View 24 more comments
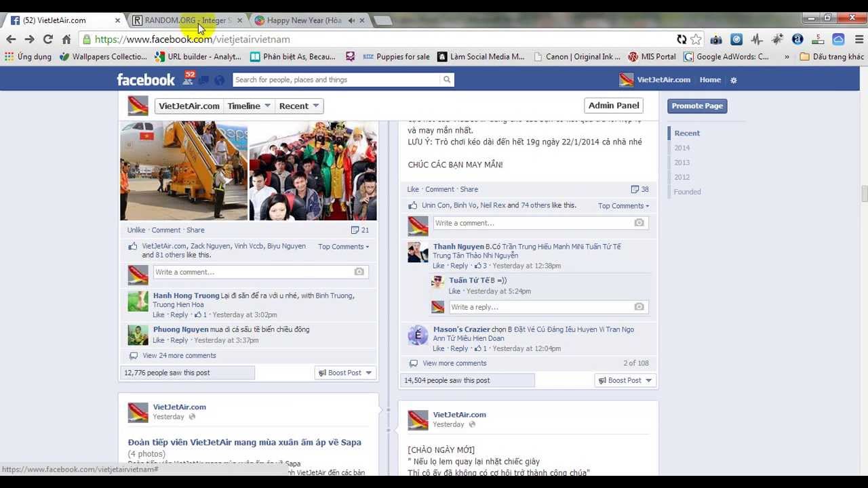 [179, 356]
